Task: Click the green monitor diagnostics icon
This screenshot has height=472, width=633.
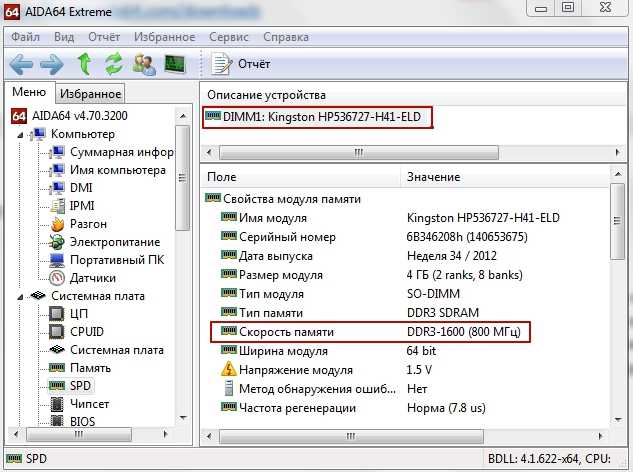Action: pyautogui.click(x=175, y=64)
